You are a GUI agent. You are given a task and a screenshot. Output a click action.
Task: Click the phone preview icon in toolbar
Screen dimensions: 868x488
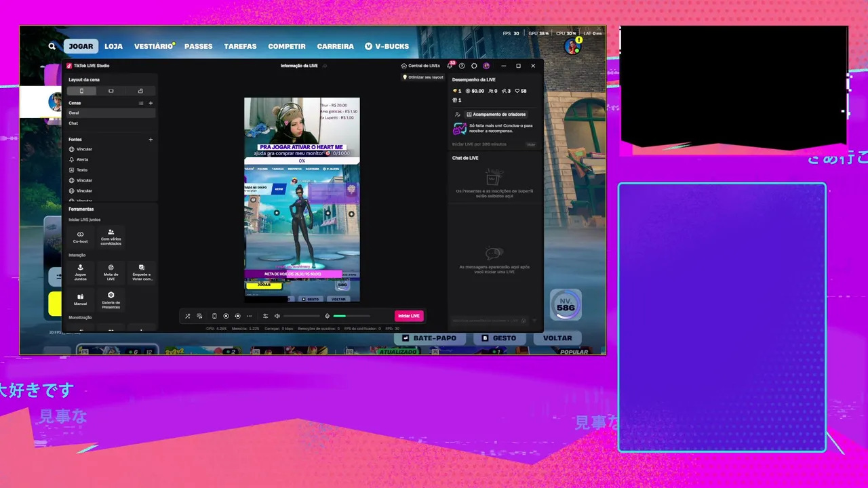(214, 316)
